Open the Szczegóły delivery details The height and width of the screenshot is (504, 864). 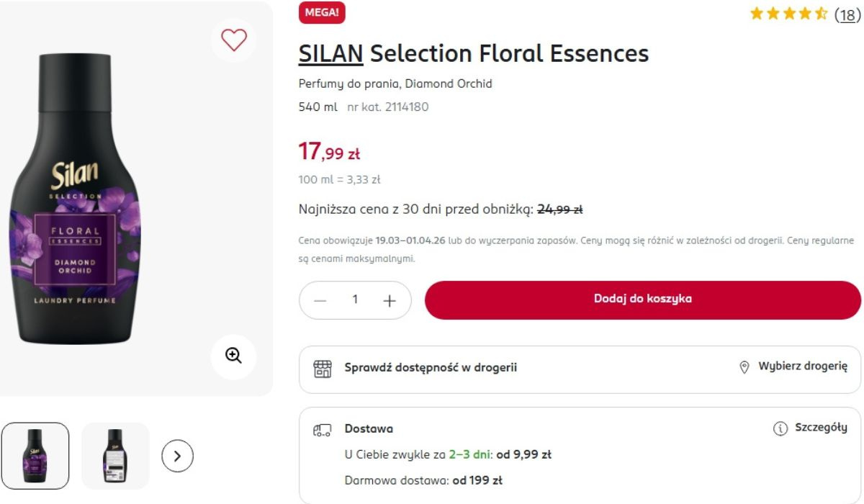click(821, 428)
